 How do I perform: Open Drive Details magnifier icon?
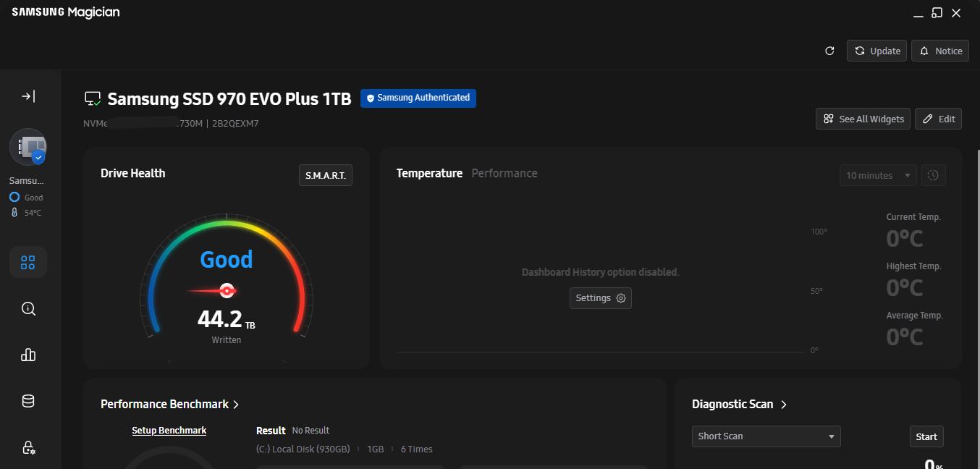pos(28,308)
